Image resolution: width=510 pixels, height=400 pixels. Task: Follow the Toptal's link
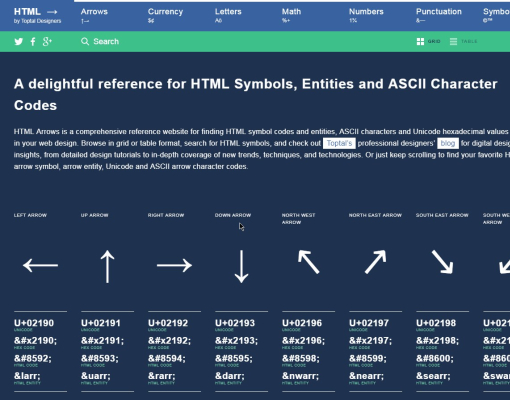(x=339, y=143)
